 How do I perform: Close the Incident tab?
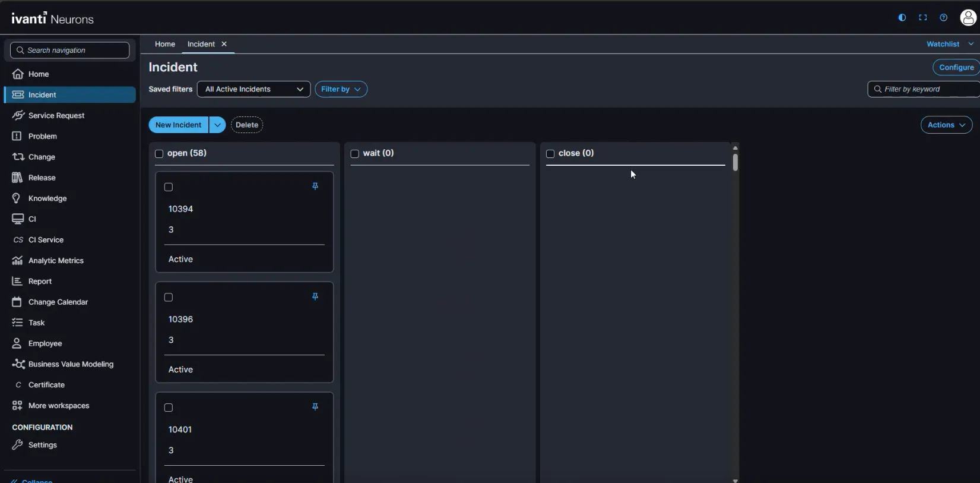tap(224, 44)
